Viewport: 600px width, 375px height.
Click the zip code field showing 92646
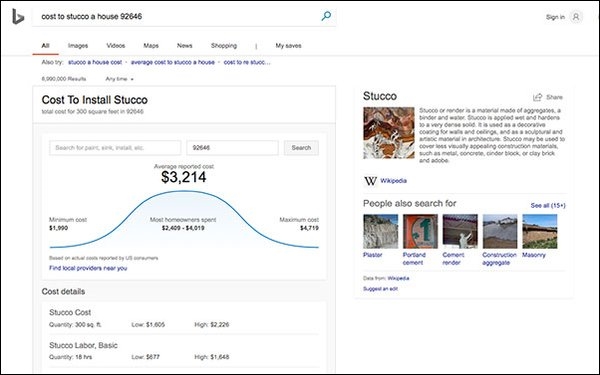pos(232,148)
